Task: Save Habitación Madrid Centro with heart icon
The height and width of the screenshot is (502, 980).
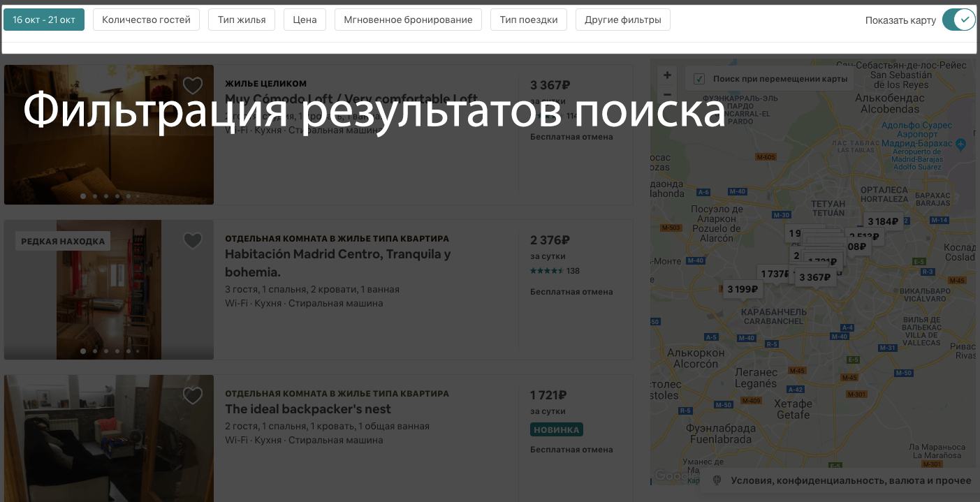Action: [193, 241]
